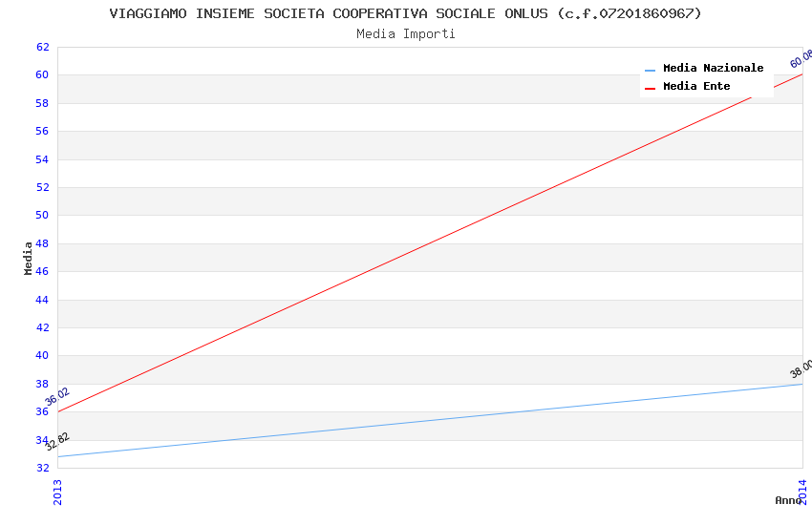The image size is (812, 525).
Task: Click the y-axis tick value 48
Action: 42,243
